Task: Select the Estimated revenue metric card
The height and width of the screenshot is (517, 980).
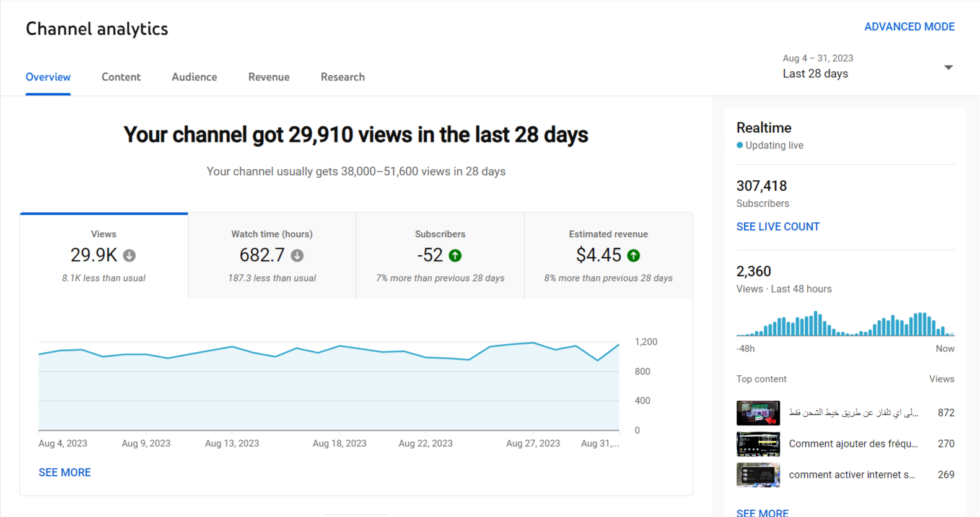Action: 608,256
